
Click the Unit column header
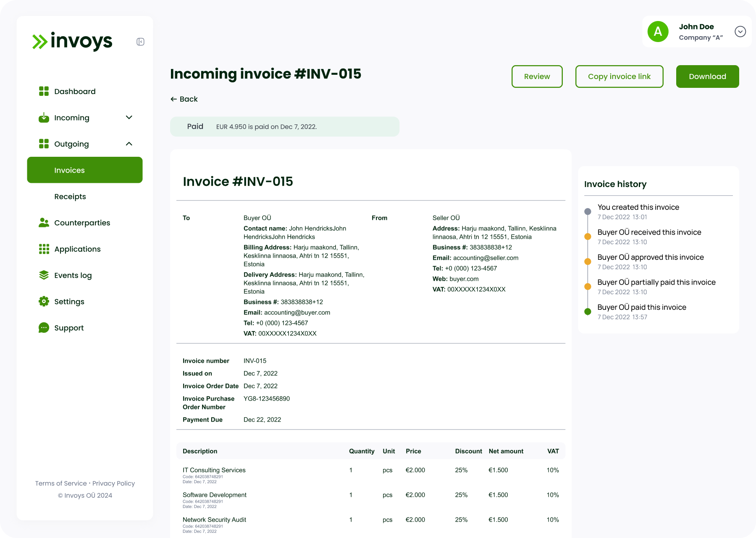[x=388, y=451]
